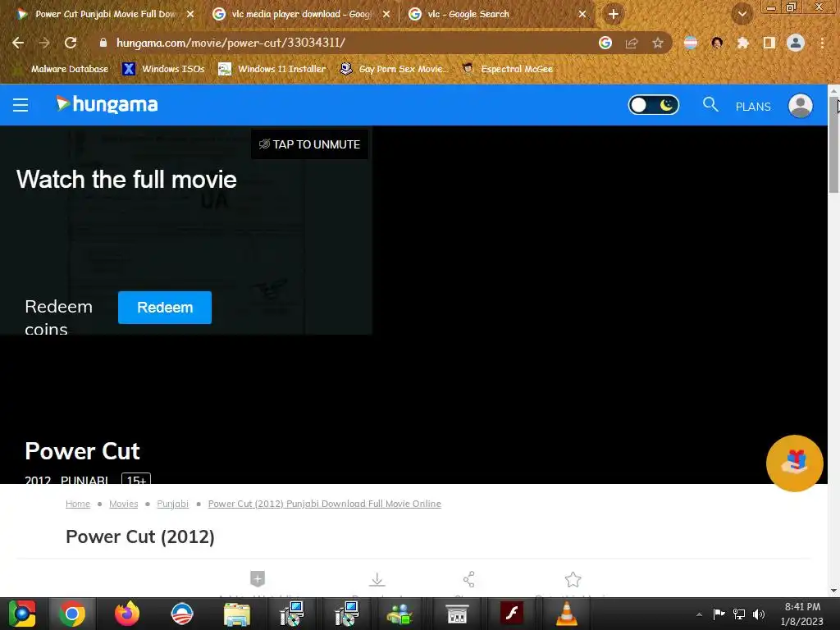Switch to vlc media player download tab
This screenshot has width=840, height=630.
(300, 14)
